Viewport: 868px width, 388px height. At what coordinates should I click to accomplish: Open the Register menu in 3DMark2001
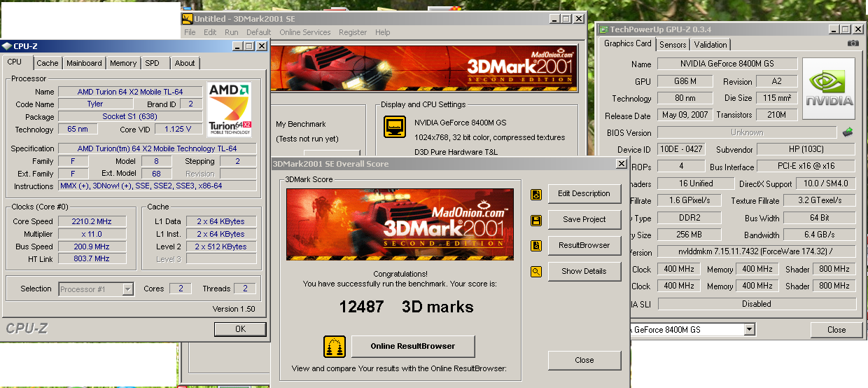tap(353, 32)
